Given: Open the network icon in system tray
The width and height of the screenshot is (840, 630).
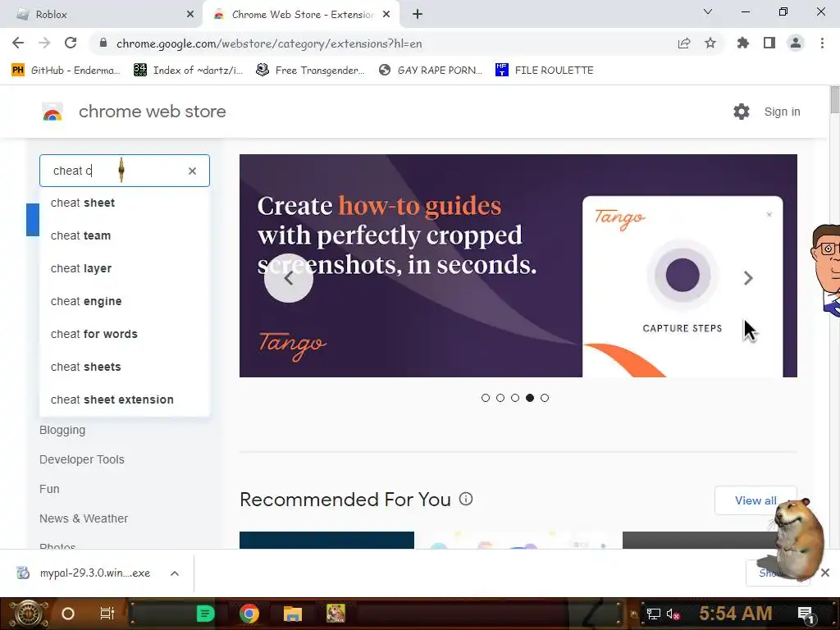Looking at the screenshot, I should (x=653, y=614).
